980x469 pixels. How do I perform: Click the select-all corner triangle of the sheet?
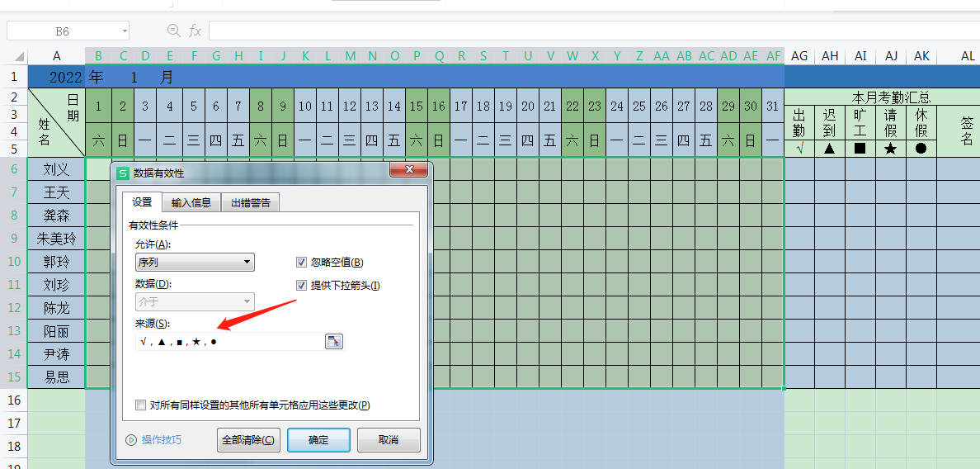19,57
